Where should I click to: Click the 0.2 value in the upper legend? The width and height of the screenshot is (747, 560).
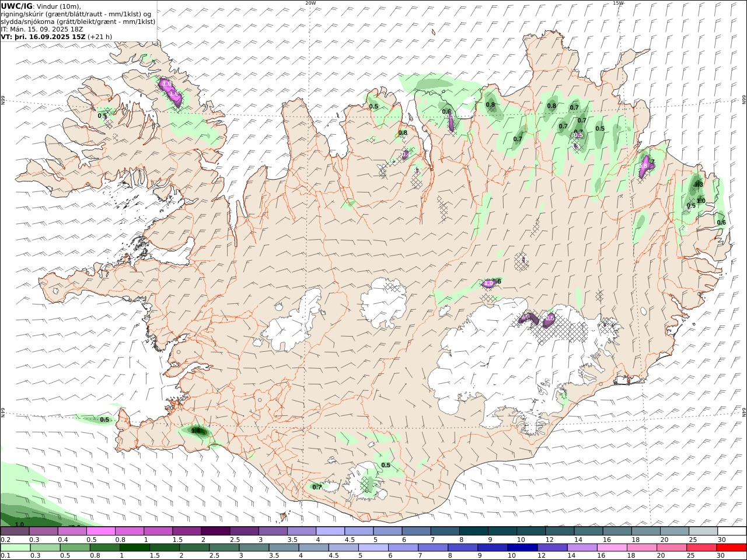(5, 540)
